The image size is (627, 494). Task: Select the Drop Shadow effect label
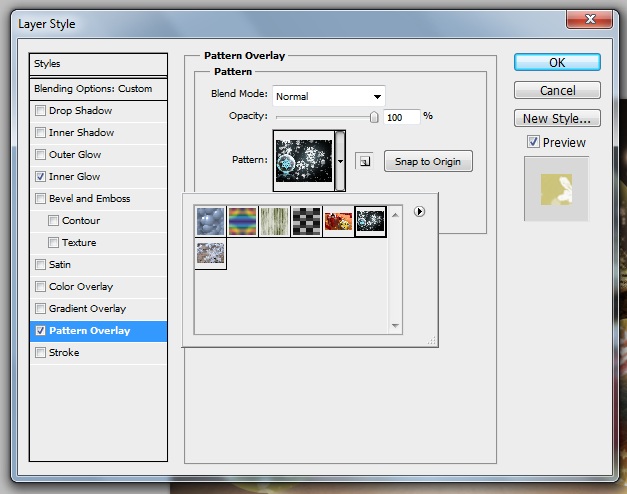tap(80, 110)
